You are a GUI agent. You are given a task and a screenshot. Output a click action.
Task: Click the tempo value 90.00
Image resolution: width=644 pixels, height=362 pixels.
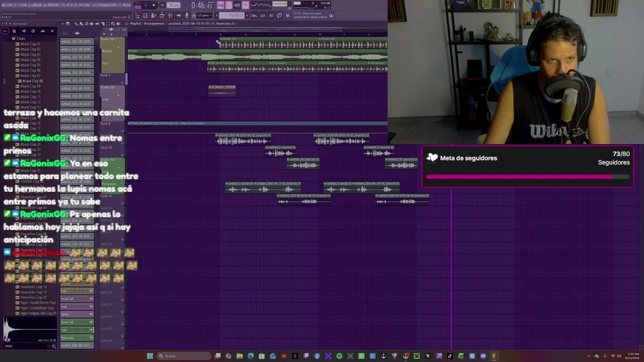[174, 6]
